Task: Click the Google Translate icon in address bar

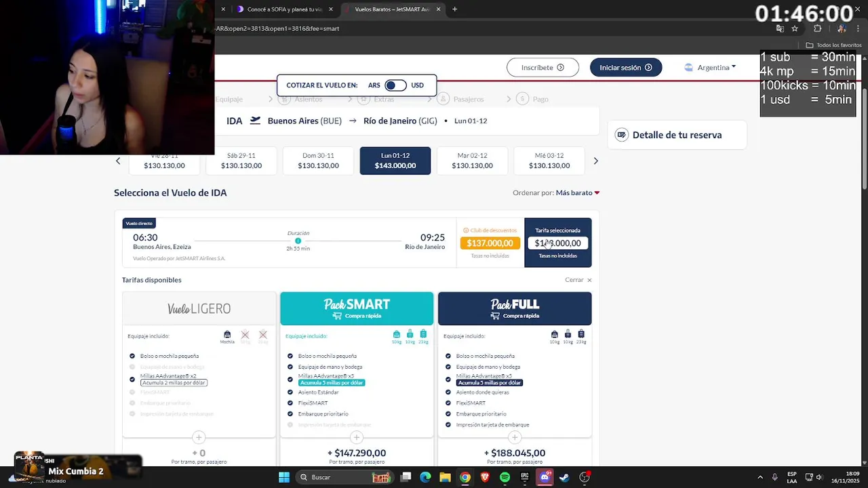Action: [780, 28]
